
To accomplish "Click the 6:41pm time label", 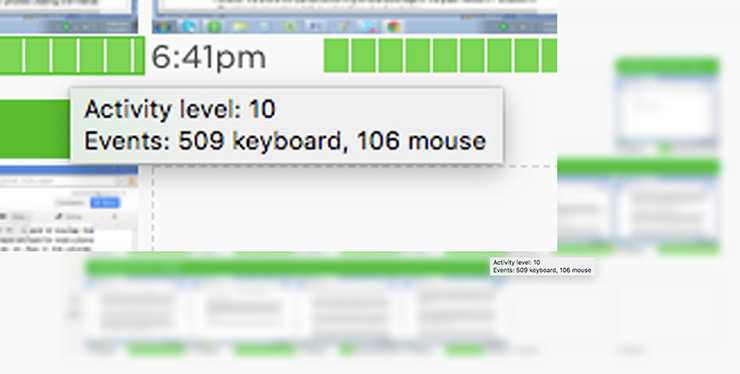I will [x=209, y=58].
